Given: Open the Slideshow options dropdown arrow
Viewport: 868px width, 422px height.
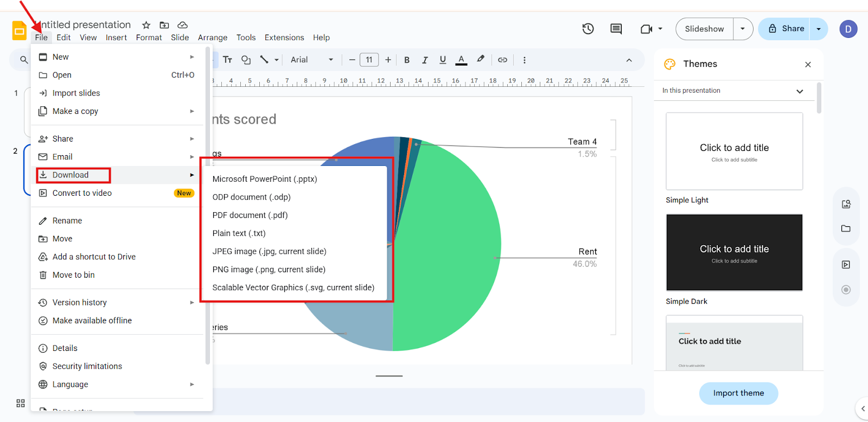Looking at the screenshot, I should tap(743, 29).
